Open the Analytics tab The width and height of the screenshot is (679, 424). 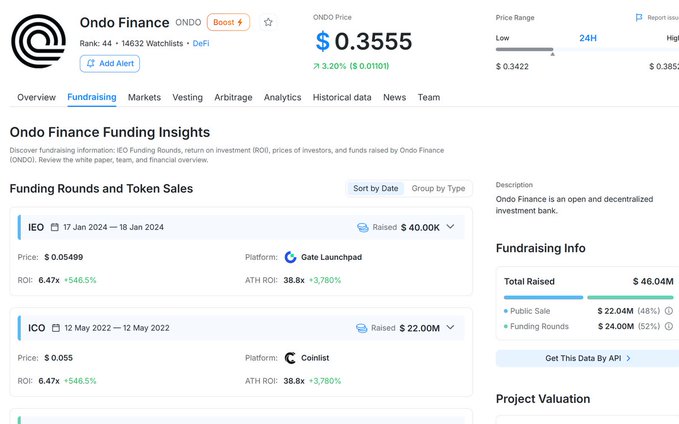click(282, 97)
